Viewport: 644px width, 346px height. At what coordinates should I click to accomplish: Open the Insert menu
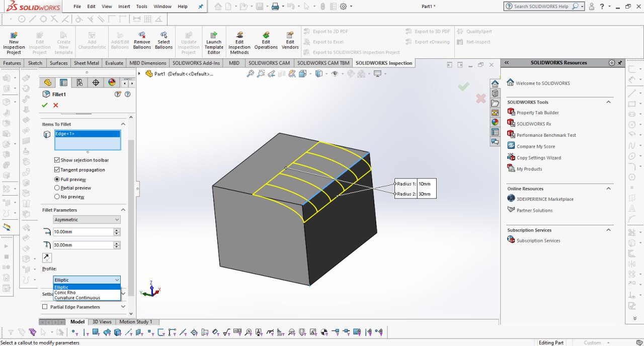(x=124, y=7)
